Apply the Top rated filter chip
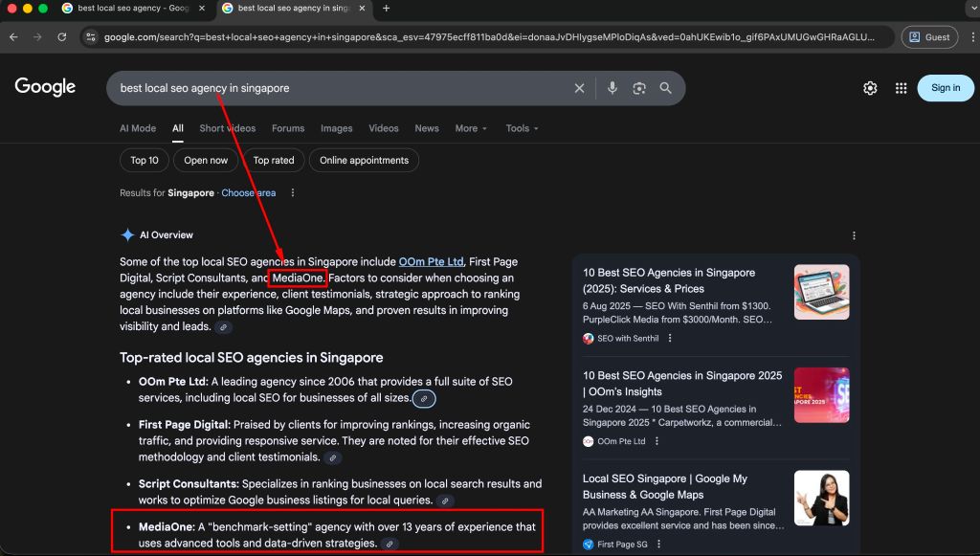This screenshot has width=980, height=556. coord(274,161)
